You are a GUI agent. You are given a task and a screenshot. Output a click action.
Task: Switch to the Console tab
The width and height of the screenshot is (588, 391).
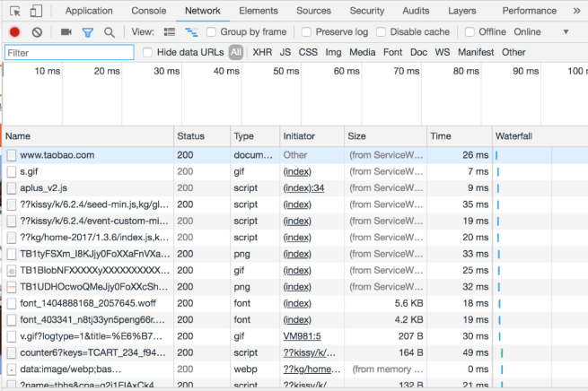click(148, 11)
